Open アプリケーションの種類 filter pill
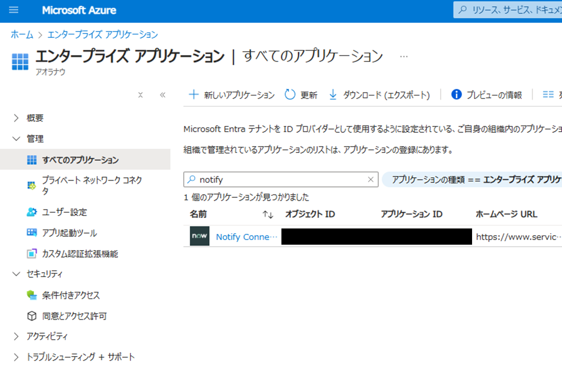The width and height of the screenshot is (562, 392). (472, 179)
